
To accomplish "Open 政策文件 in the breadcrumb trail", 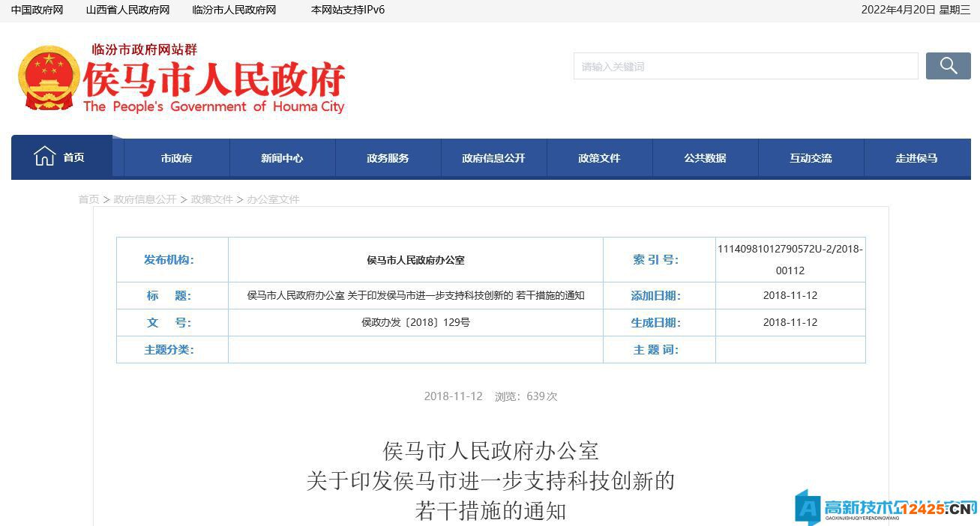I will (x=211, y=199).
